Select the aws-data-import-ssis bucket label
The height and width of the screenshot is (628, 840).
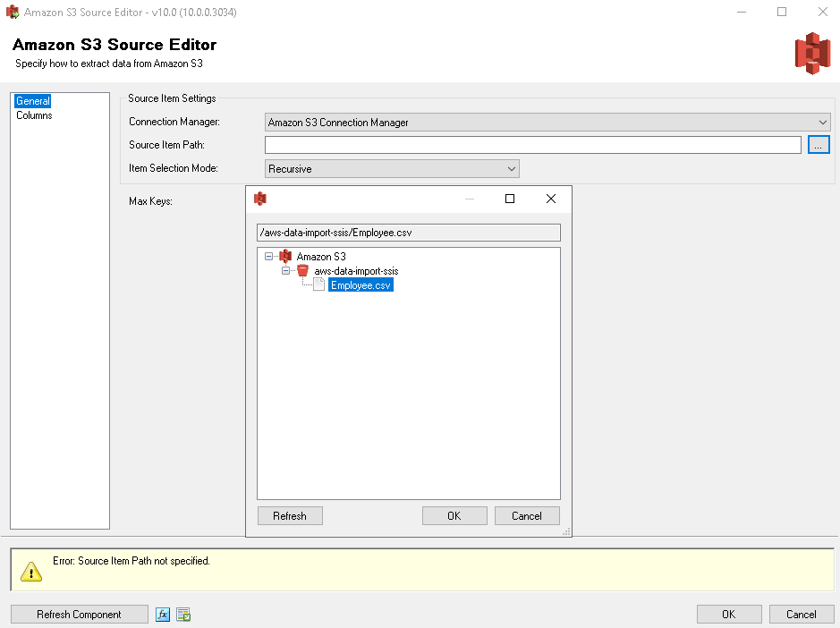(x=356, y=270)
